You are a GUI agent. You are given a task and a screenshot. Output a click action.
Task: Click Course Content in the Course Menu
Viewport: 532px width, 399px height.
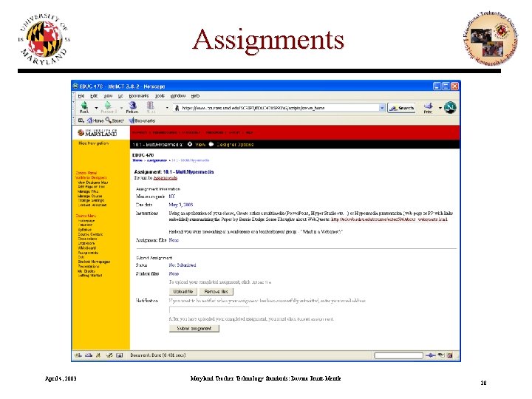[90, 234]
